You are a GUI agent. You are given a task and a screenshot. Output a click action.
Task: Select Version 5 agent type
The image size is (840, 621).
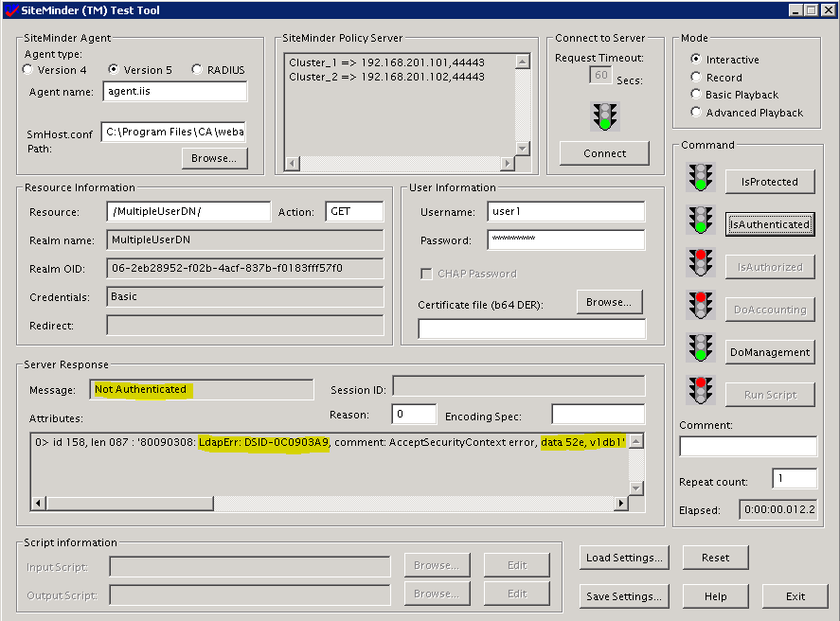[113, 70]
